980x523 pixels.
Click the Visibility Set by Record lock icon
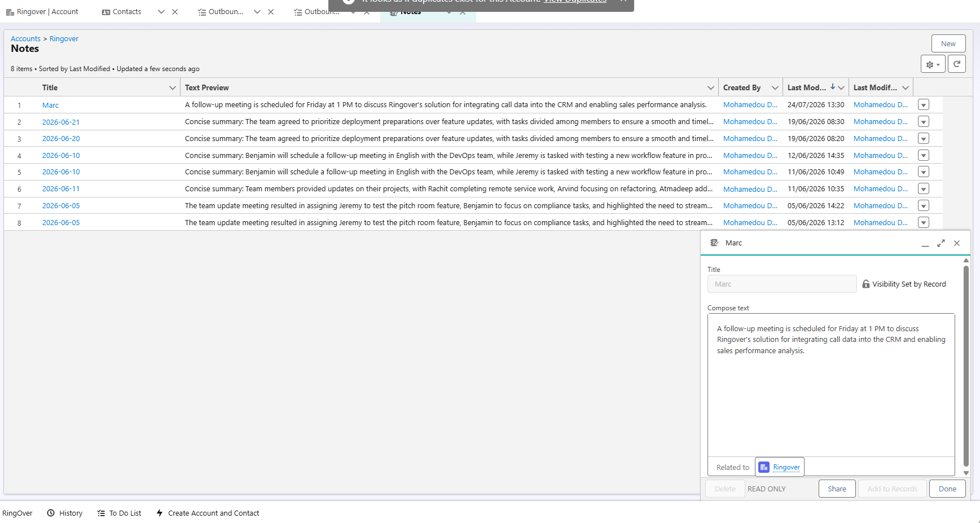pos(866,284)
